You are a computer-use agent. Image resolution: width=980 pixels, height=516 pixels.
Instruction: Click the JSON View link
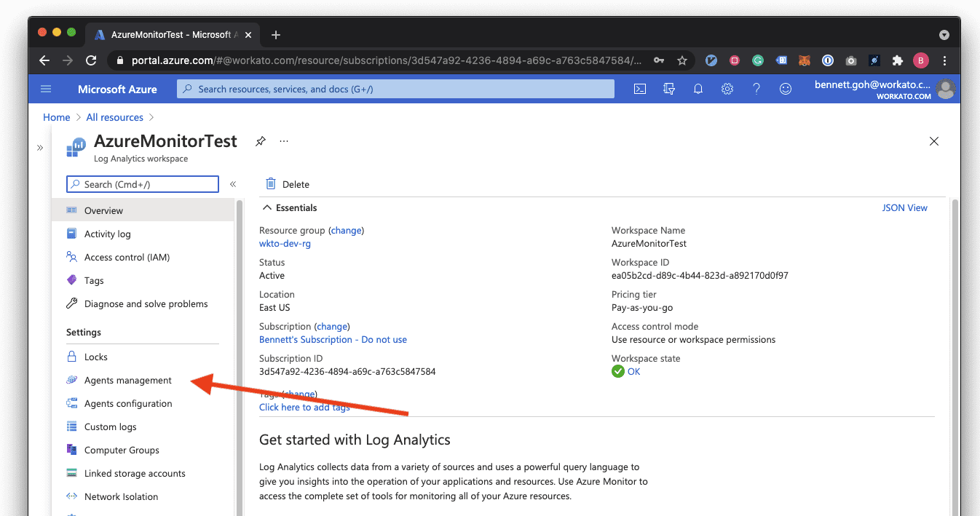[904, 207]
